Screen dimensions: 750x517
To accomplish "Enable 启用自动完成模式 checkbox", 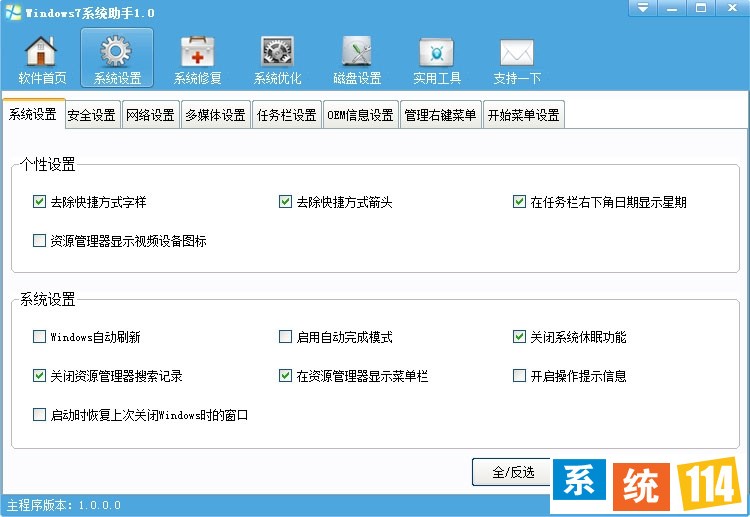I will click(285, 337).
